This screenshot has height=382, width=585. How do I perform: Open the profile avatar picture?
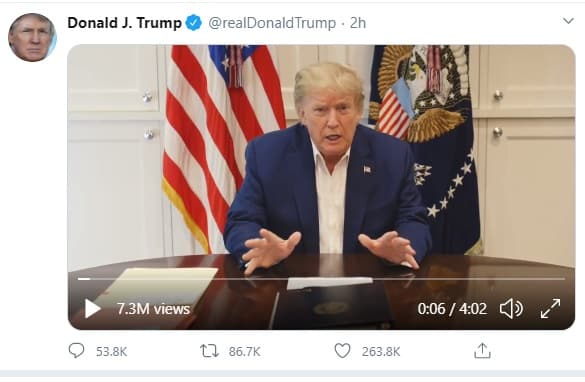[x=32, y=37]
